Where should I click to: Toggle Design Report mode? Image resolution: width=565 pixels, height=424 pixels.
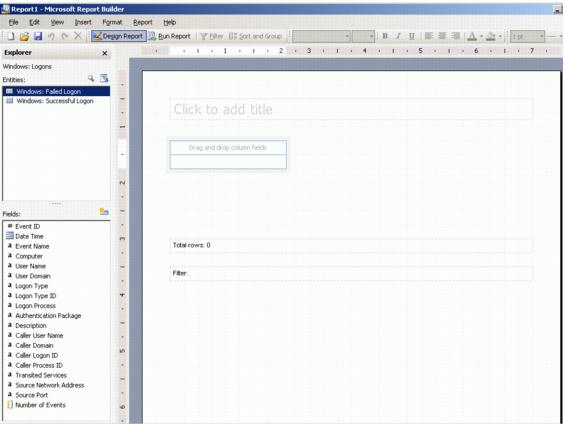point(119,36)
